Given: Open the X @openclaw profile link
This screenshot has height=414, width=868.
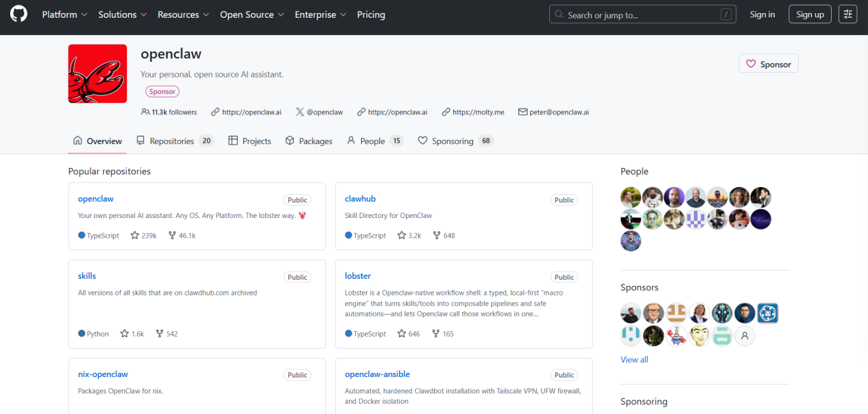Looking at the screenshot, I should tap(320, 112).
